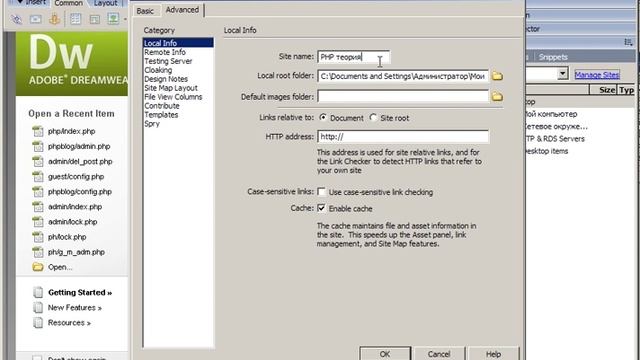
Task: Open recent file admin/lock.php
Action: (73, 222)
